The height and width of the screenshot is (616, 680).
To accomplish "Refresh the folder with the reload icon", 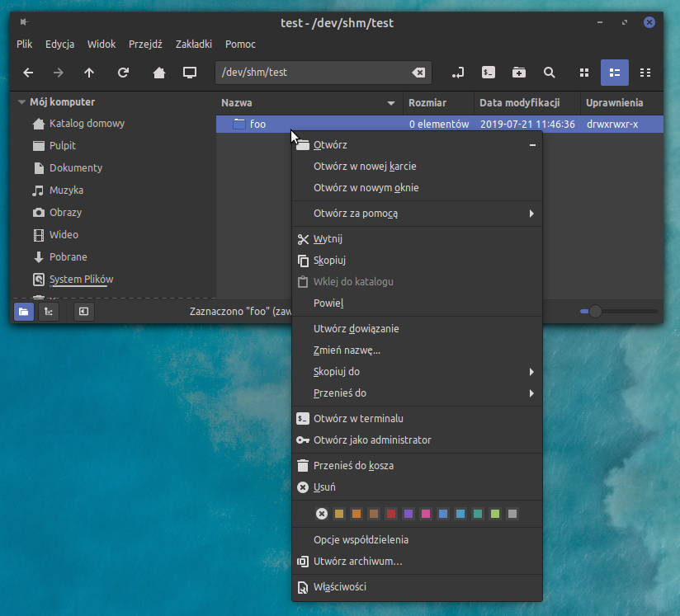I will coord(123,73).
